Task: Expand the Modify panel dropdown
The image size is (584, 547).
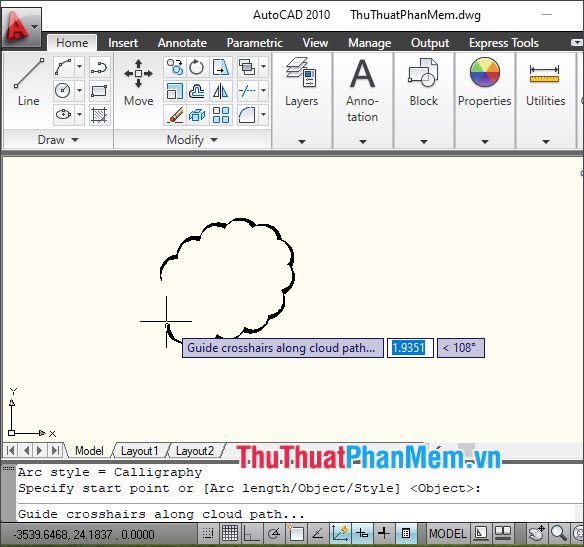Action: [192, 140]
